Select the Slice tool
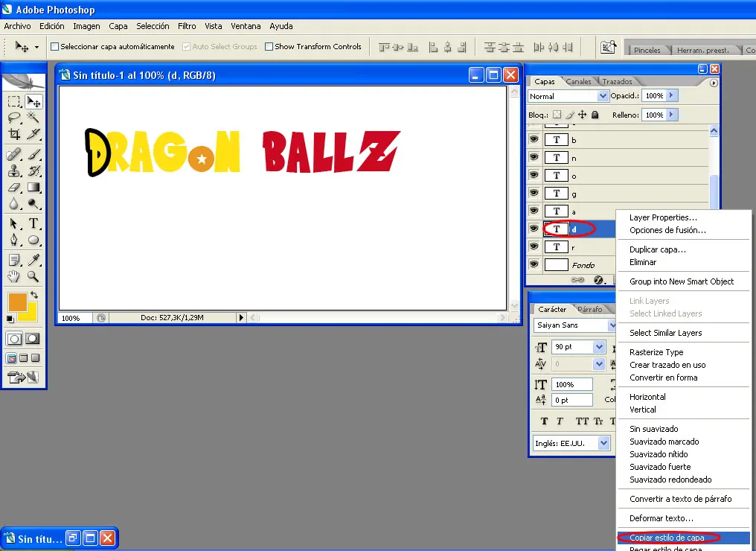The width and height of the screenshot is (756, 551). pyautogui.click(x=33, y=133)
